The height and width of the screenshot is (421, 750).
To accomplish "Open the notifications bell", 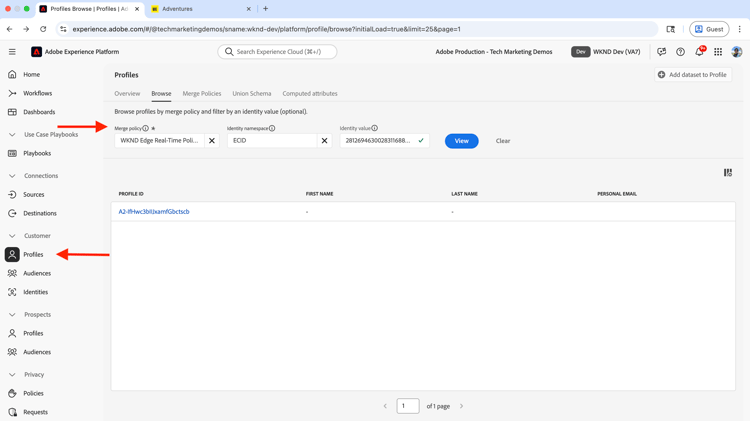I will tap(699, 52).
